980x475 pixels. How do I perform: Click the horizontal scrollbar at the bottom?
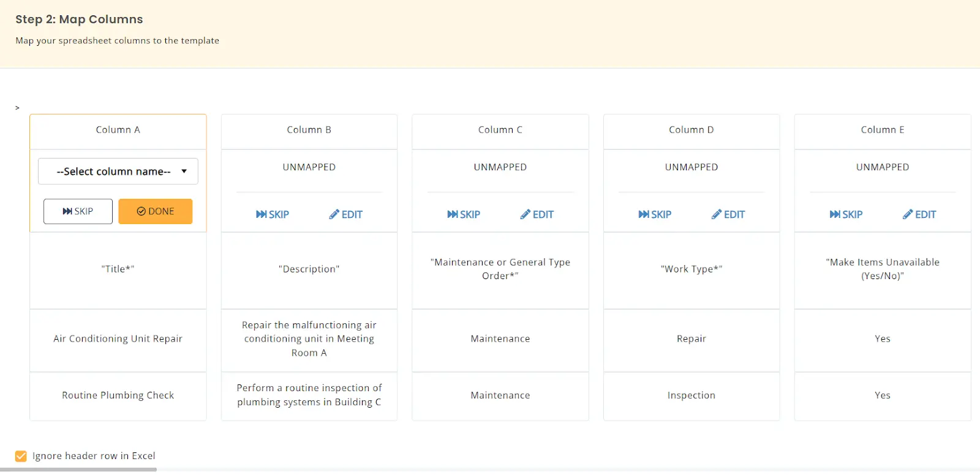[78, 470]
